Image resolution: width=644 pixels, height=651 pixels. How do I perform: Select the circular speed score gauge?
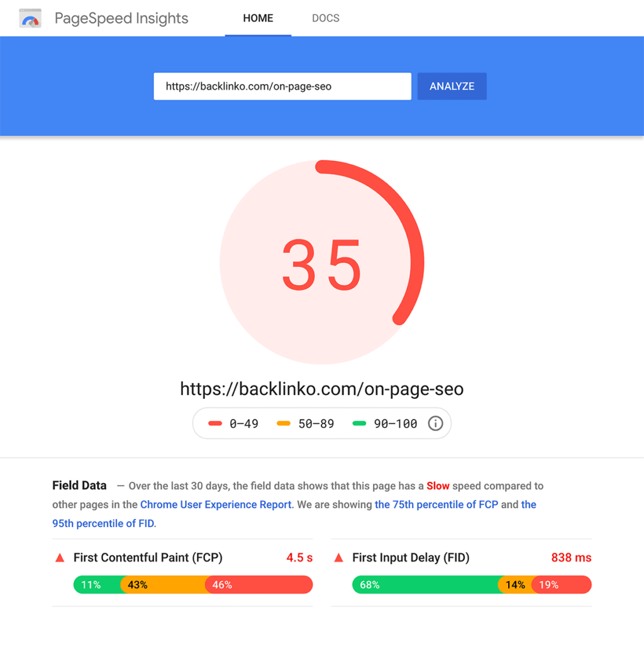321,263
